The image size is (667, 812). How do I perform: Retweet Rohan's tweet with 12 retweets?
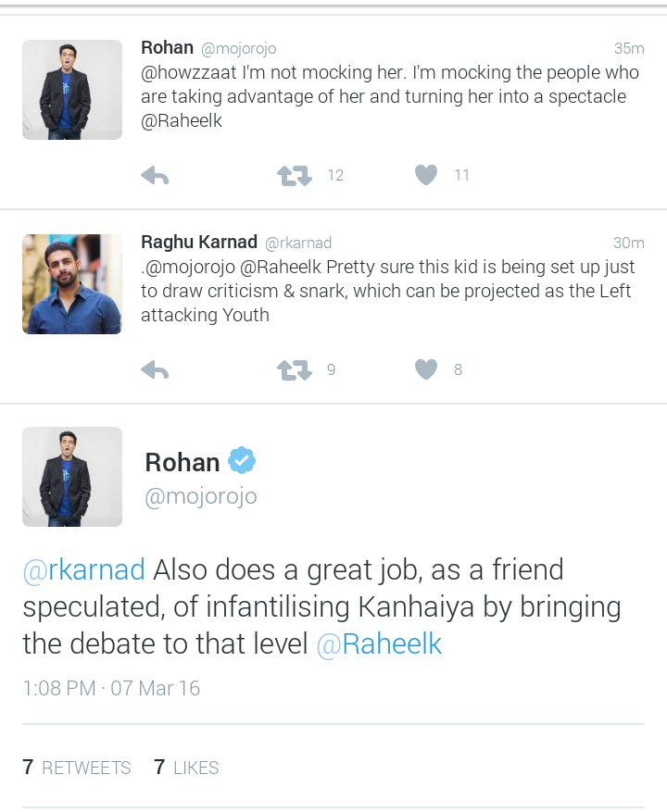click(x=295, y=175)
